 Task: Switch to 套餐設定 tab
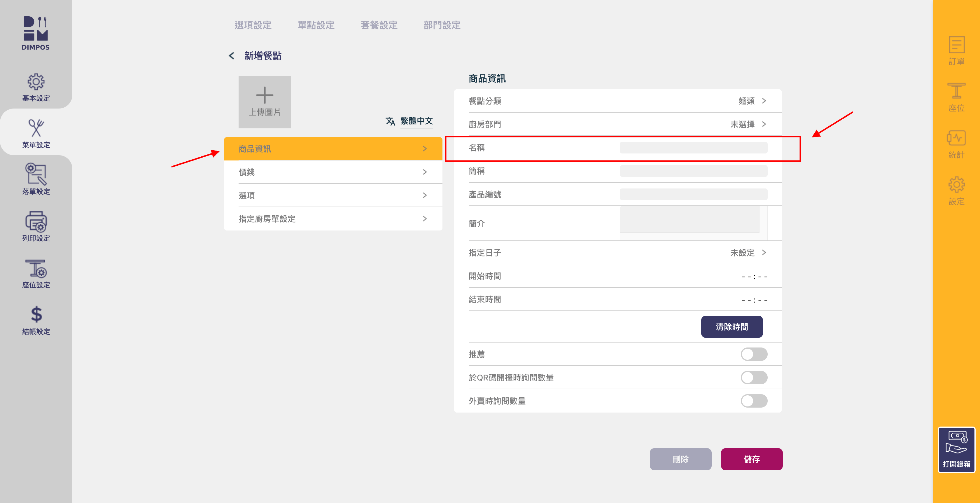379,25
